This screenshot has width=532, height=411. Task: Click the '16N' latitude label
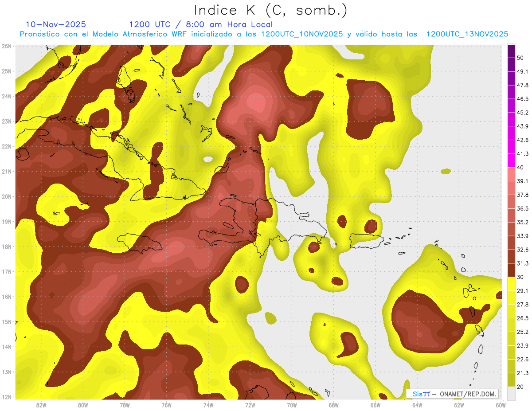tap(7, 297)
